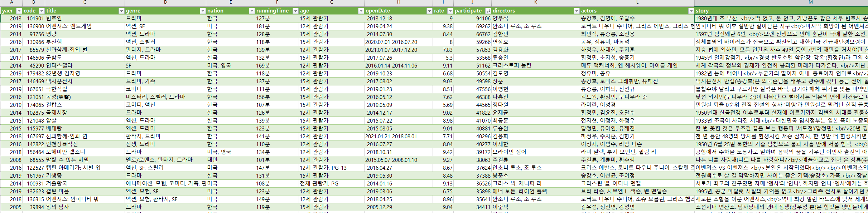Image resolution: width=868 pixels, height=213 pixels.
Task: Select the title cell 부산행
Action: (85, 42)
